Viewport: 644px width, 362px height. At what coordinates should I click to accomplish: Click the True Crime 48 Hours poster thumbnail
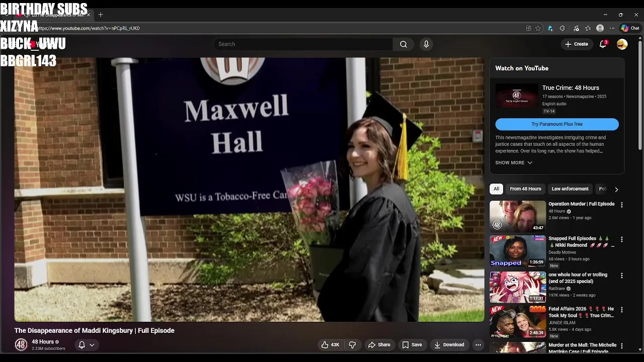(x=516, y=96)
